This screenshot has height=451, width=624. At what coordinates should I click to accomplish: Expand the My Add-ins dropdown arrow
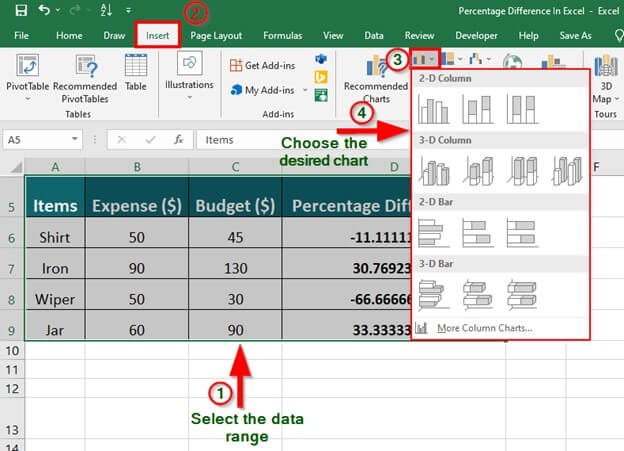pyautogui.click(x=305, y=90)
